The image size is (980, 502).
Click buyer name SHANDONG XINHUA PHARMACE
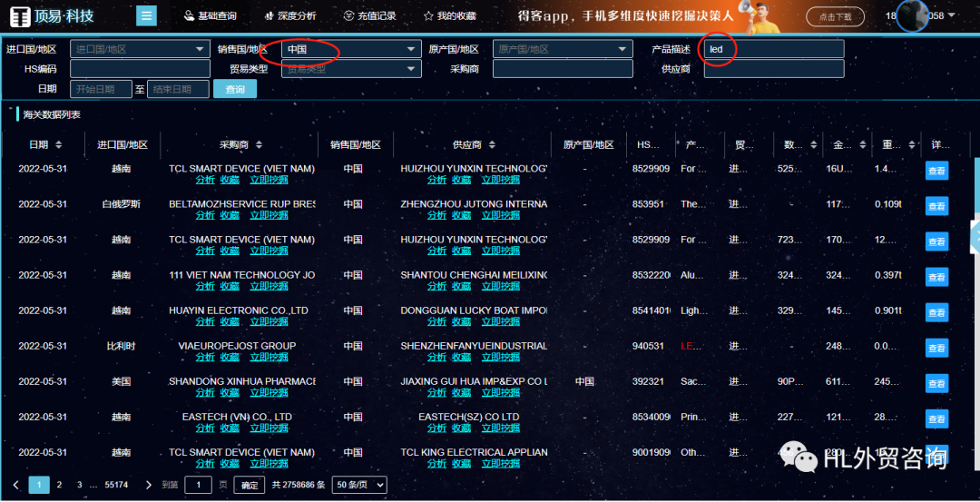pos(242,381)
